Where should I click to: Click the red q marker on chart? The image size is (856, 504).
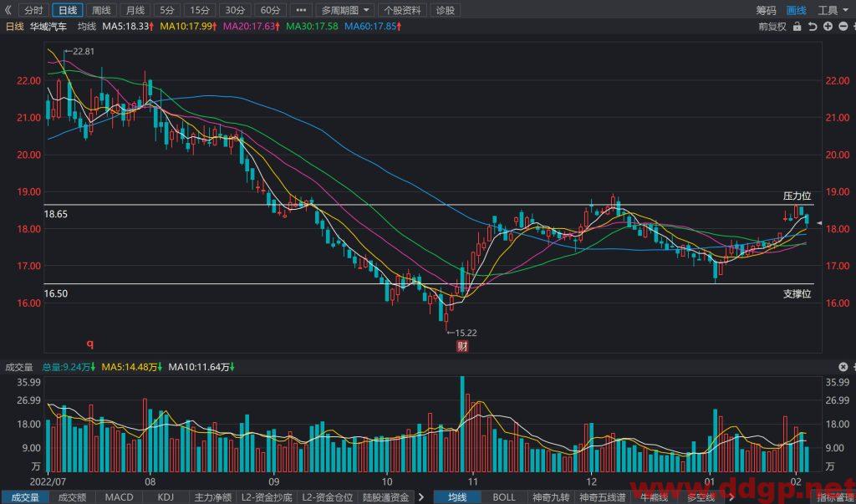pyautogui.click(x=90, y=344)
